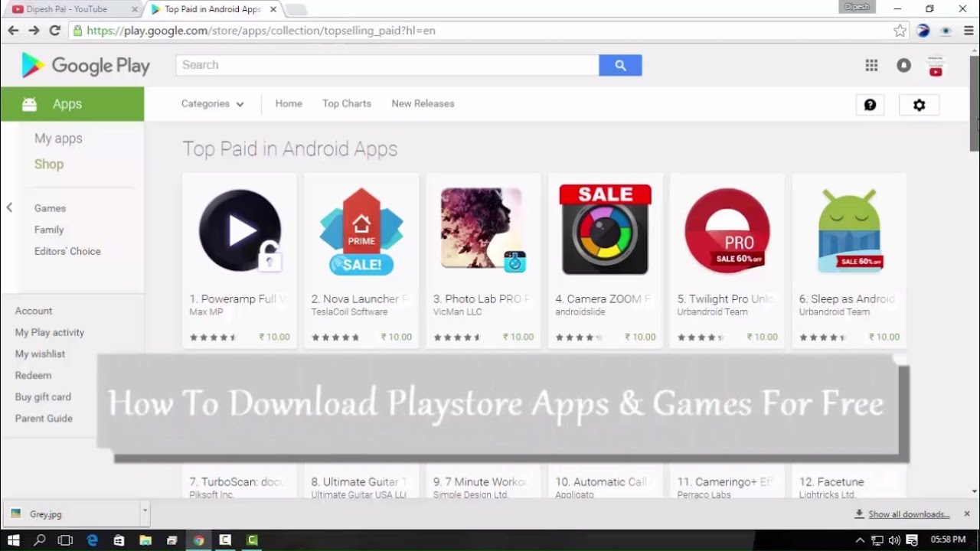The image size is (980, 551).
Task: Open a new browser tab
Action: [296, 10]
